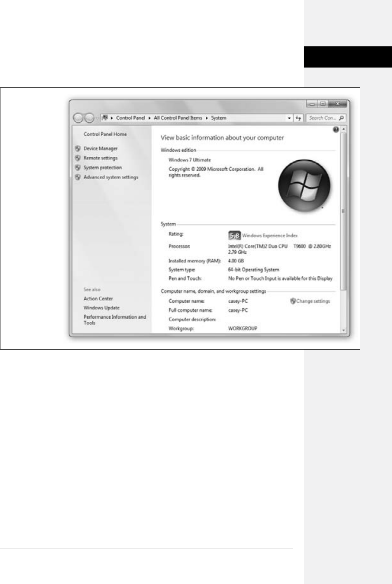Click the 5.8 rating score badge

pos(234,236)
